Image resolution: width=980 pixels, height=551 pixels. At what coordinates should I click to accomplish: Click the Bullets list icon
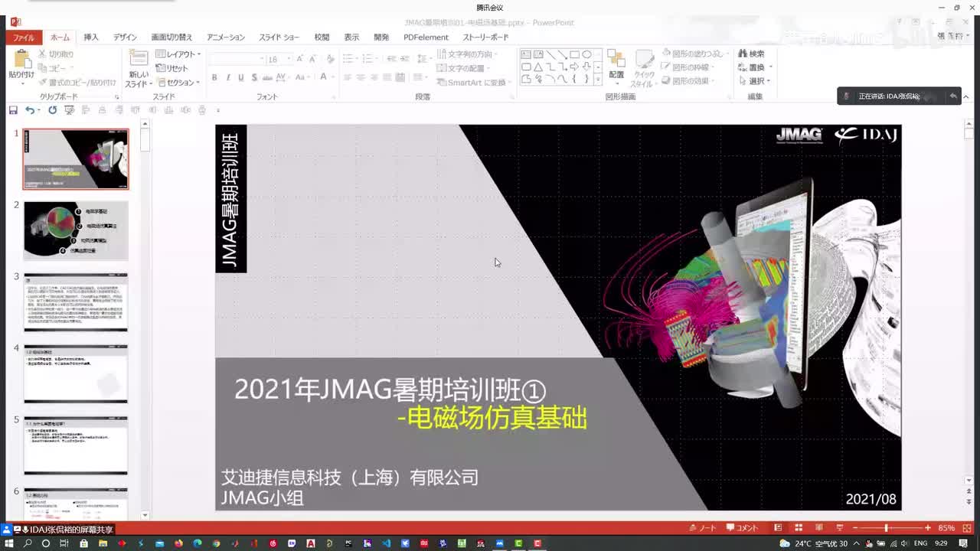coord(348,58)
